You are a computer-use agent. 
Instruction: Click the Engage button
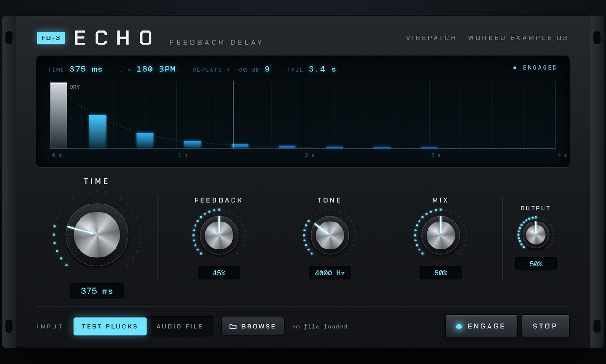point(481,327)
